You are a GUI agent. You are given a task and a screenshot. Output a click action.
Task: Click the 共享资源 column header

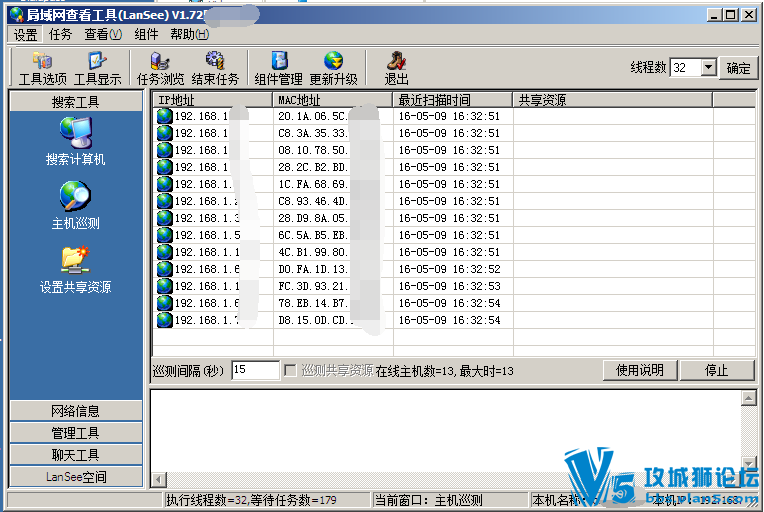point(612,100)
